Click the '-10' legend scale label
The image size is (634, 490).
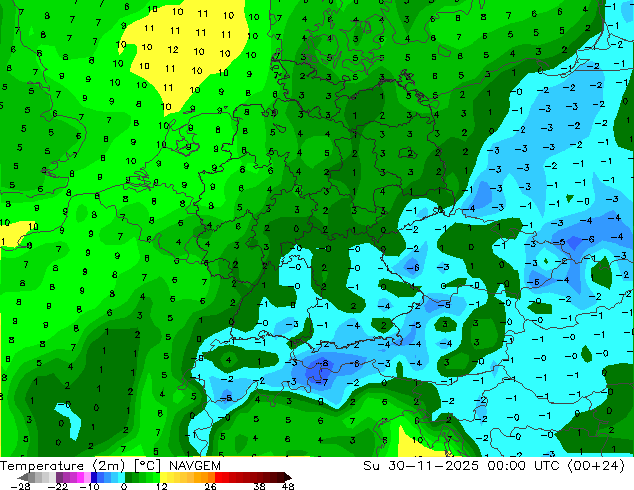pos(89,486)
